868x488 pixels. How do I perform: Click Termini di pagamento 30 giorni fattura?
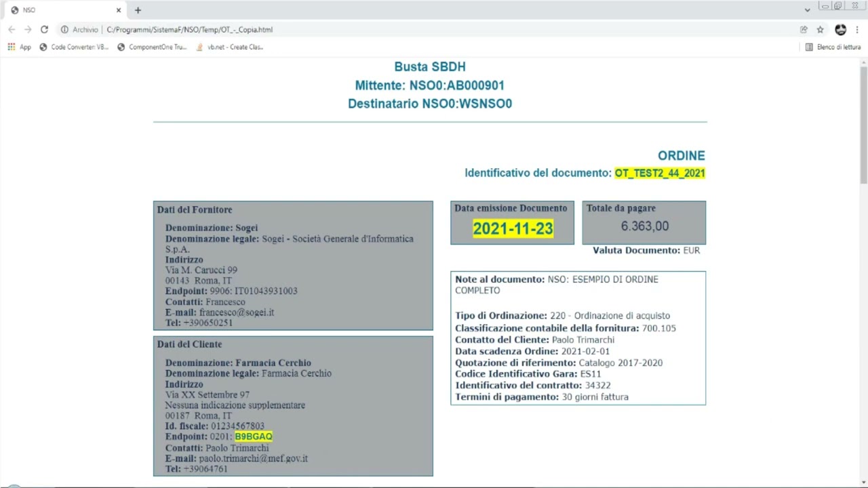click(x=542, y=397)
